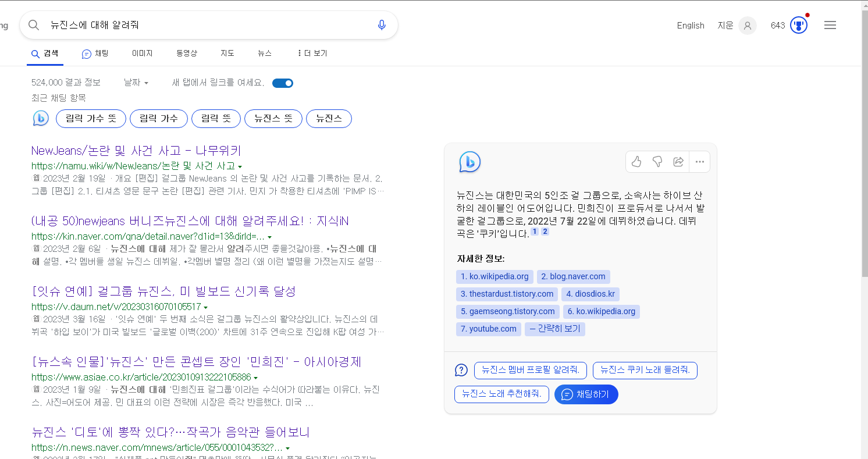This screenshot has height=459, width=868.
Task: Switch language to English
Action: point(691,26)
